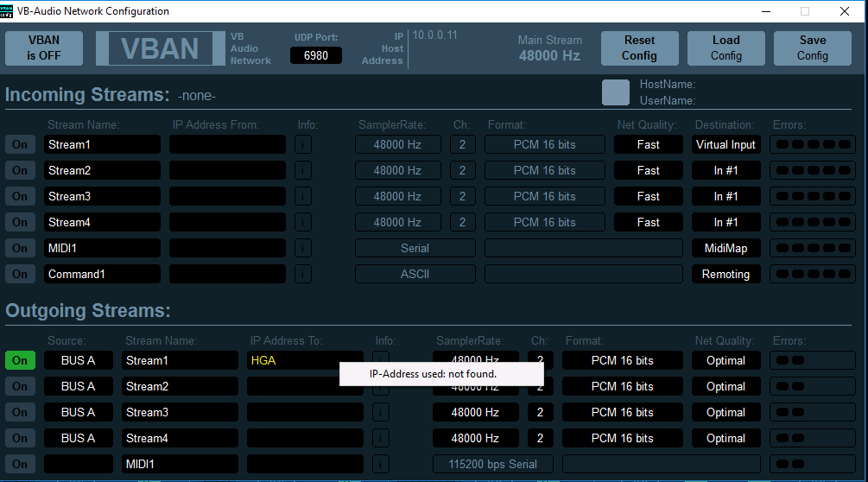Click the Load Config button
This screenshot has height=482, width=868.
[x=725, y=48]
